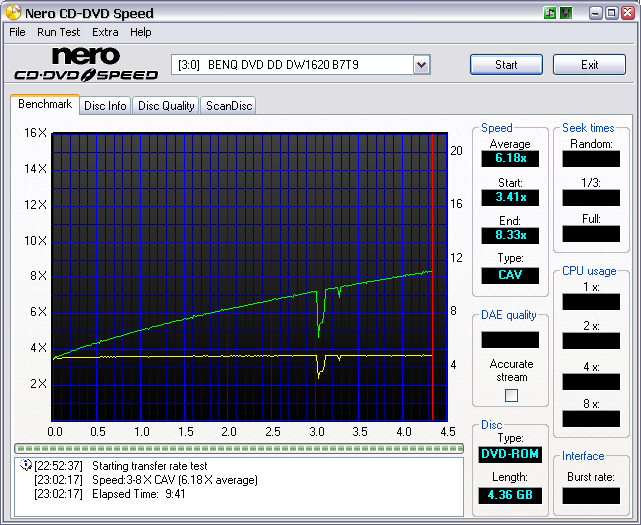Open the Extra menu
Viewport: 641px width, 525px height.
105,32
